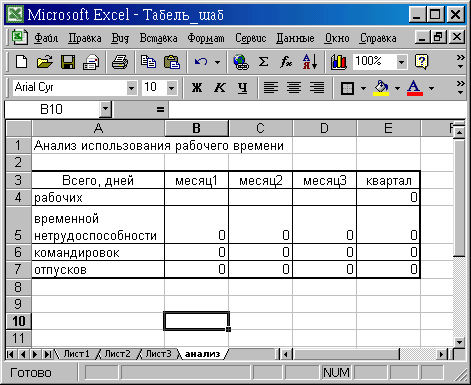This screenshot has width=471, height=385.
Task: Select header cell квартал
Action: (388, 180)
